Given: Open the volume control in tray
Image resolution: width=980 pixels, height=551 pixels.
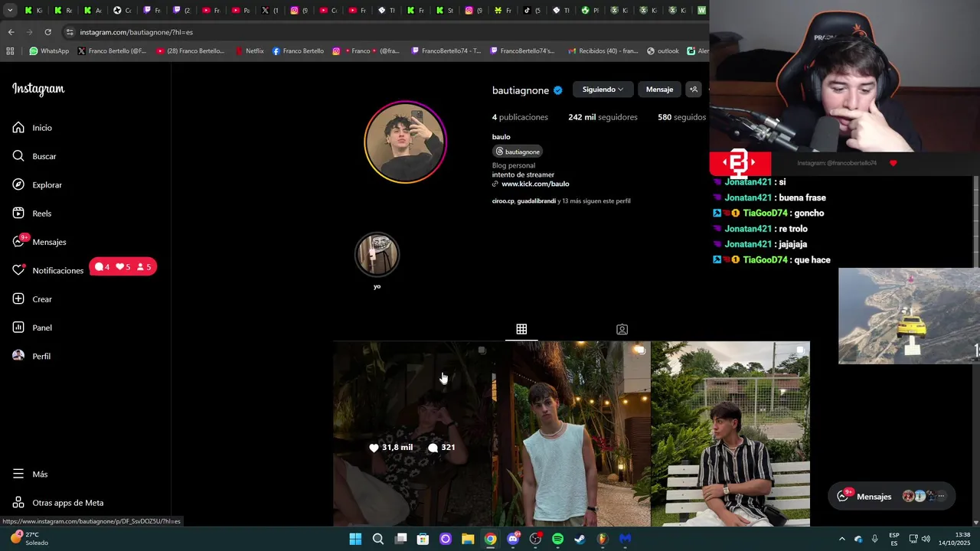Looking at the screenshot, I should pyautogui.click(x=926, y=539).
